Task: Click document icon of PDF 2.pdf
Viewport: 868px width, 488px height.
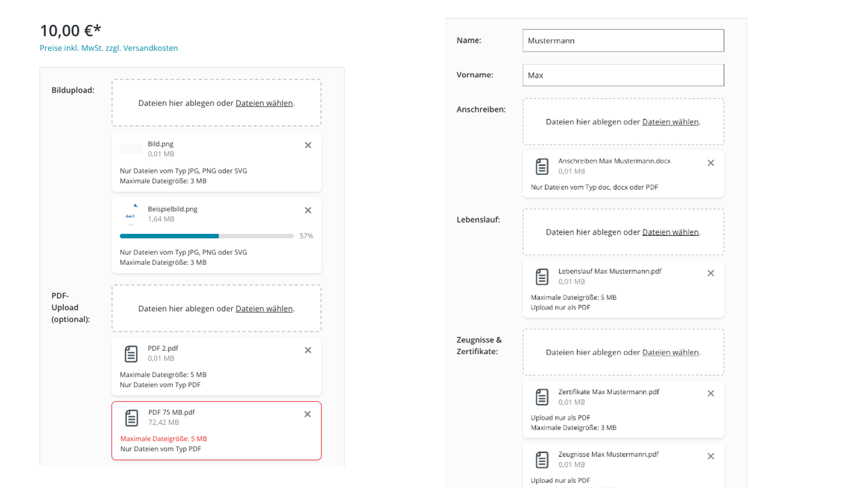Action: pyautogui.click(x=131, y=354)
